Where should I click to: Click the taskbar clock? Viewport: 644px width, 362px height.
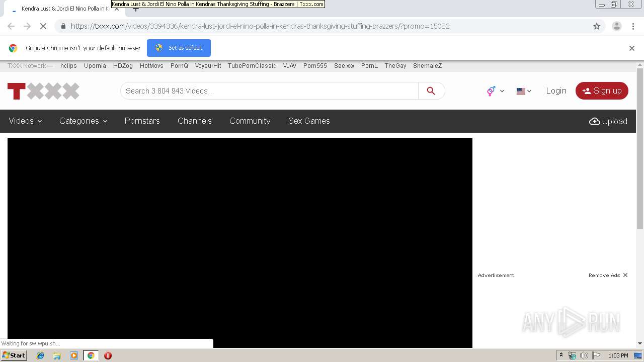pos(618,355)
